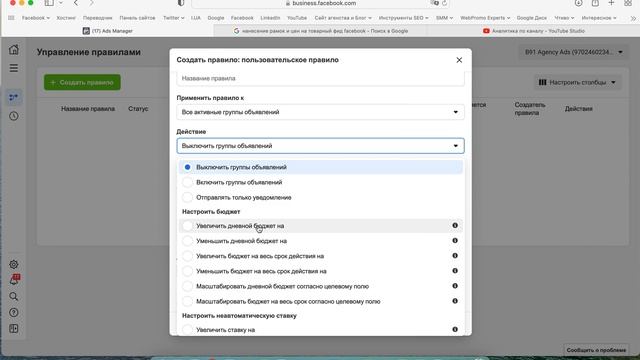The height and width of the screenshot is (360, 640).
Task: Open YouTube bookmark
Action: tap(297, 18)
